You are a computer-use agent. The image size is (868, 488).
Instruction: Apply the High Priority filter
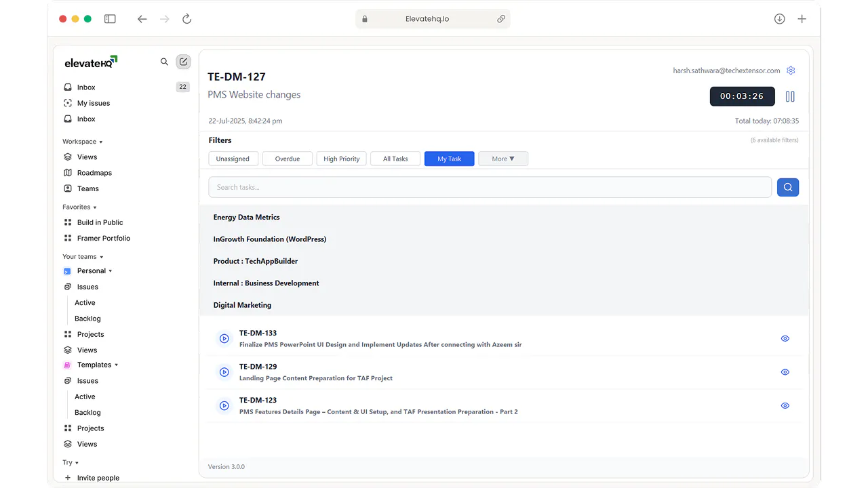(342, 159)
